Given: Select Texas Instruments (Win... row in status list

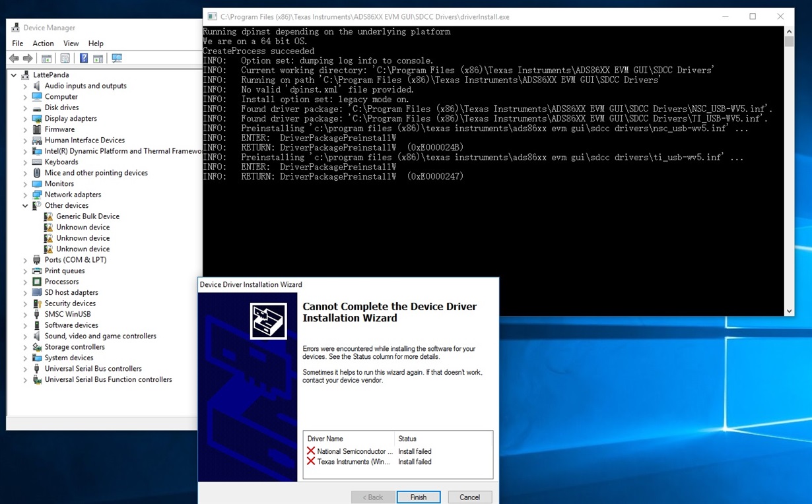Looking at the screenshot, I should [x=398, y=462].
